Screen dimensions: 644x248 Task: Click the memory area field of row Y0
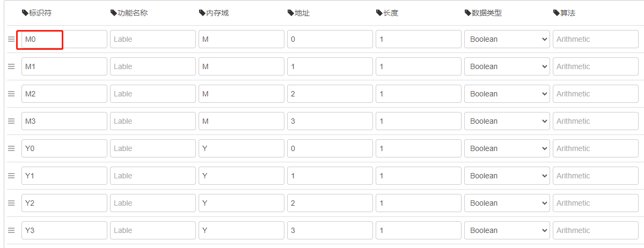coord(241,148)
